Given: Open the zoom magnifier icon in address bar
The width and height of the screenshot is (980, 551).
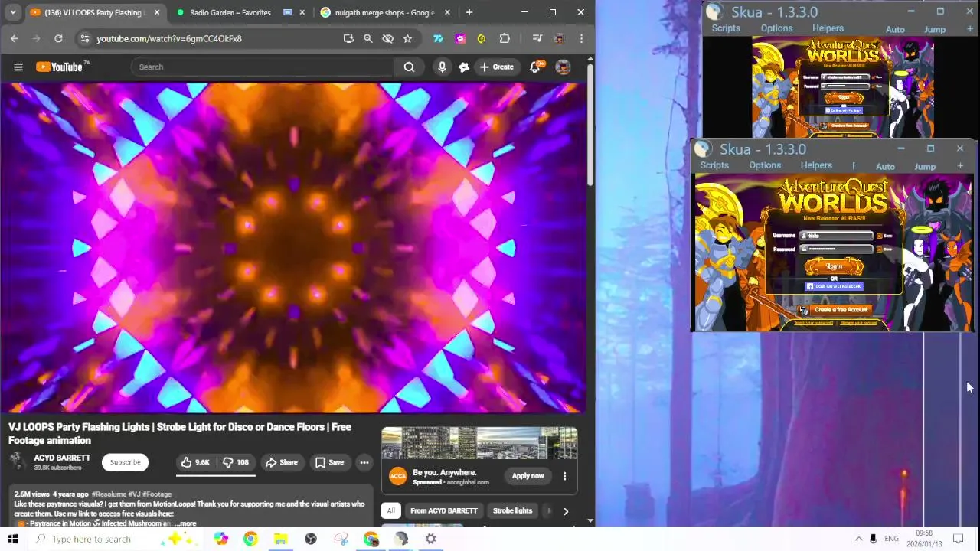Looking at the screenshot, I should point(368,38).
